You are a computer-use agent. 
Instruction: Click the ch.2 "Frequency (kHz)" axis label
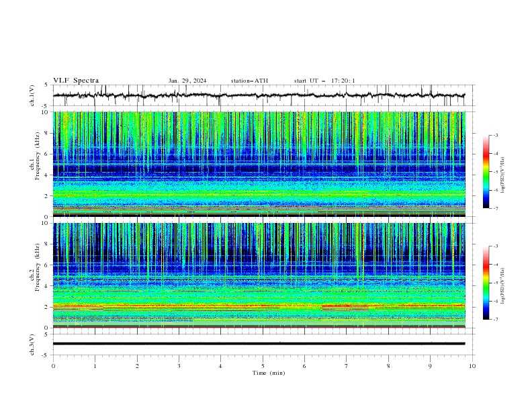pos(38,267)
